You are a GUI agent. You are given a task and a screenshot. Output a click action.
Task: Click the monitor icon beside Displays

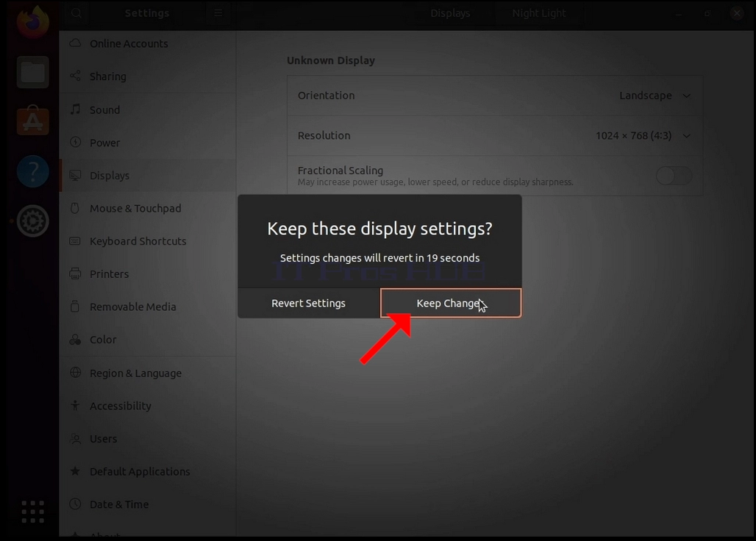75,176
